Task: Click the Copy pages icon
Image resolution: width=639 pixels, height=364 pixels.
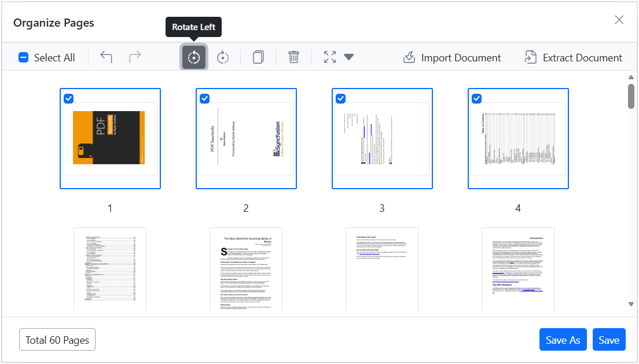Action: [x=258, y=57]
